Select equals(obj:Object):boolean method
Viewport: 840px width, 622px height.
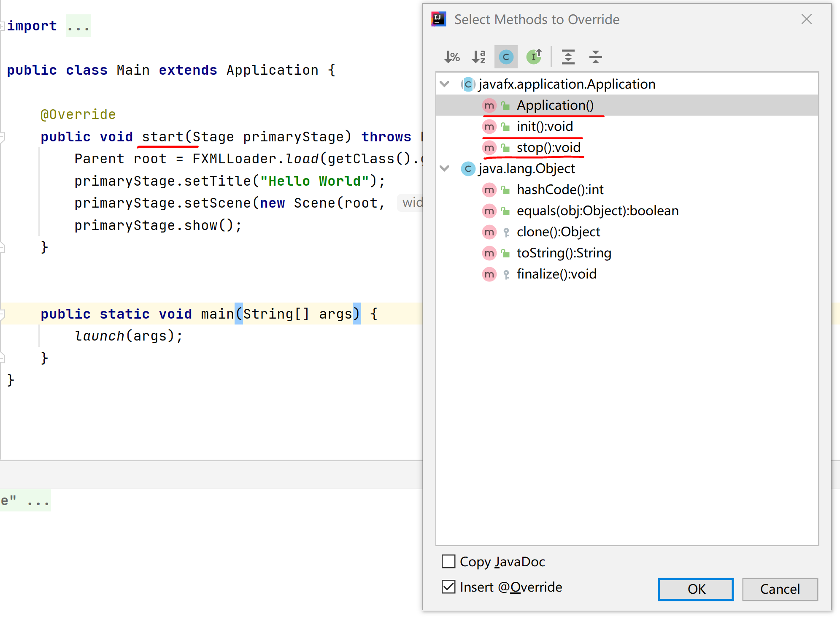(x=597, y=211)
